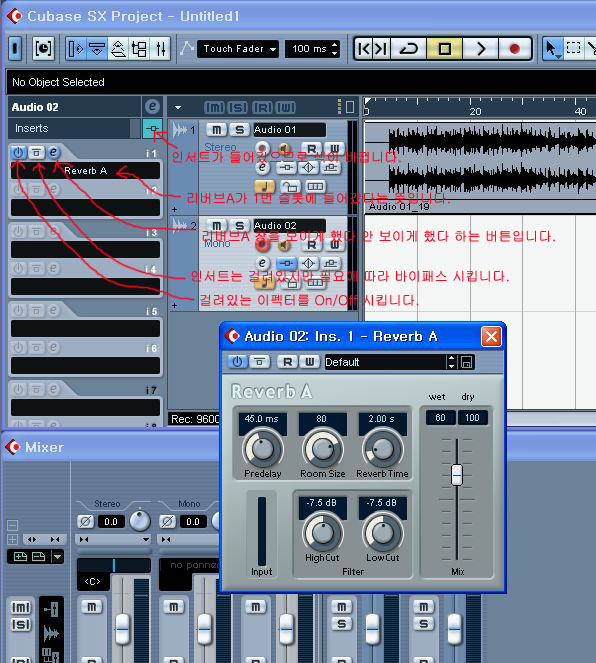Click the Audio 02 track name field

coord(290,226)
